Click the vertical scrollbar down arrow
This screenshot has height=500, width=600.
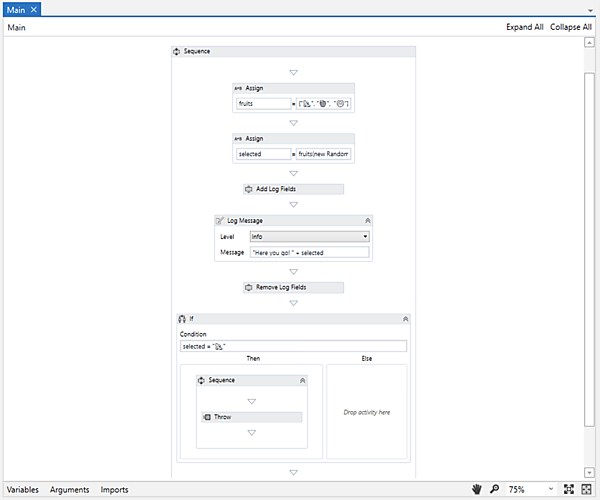click(589, 473)
